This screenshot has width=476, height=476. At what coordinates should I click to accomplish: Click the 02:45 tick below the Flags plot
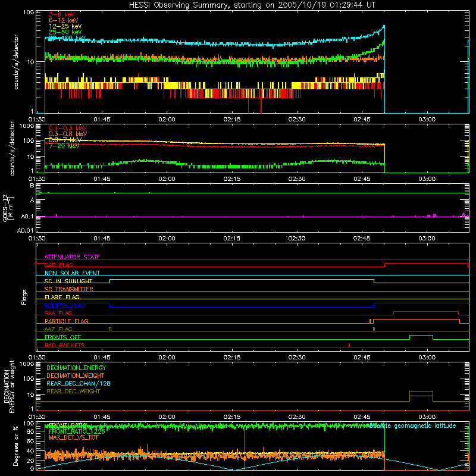(x=362, y=358)
